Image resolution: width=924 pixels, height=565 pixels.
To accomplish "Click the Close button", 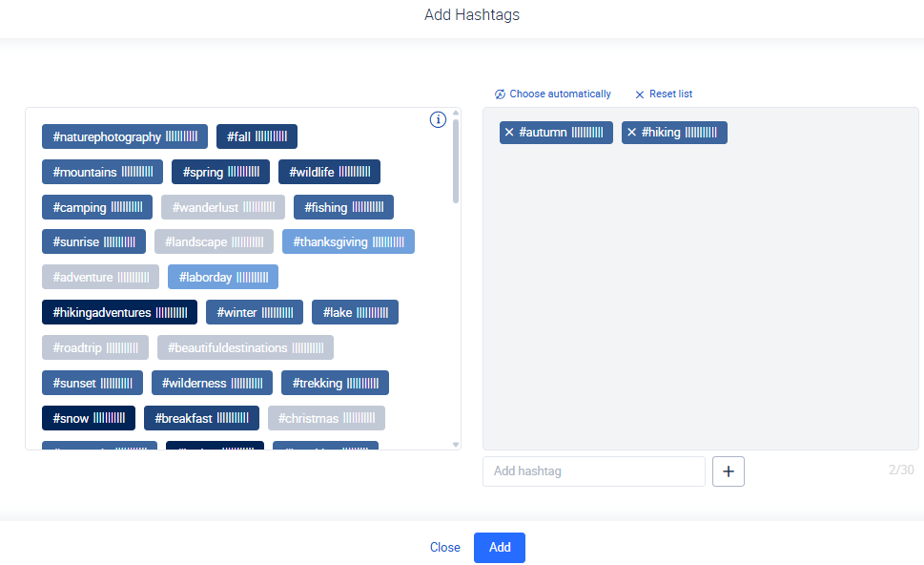I will 444,547.
